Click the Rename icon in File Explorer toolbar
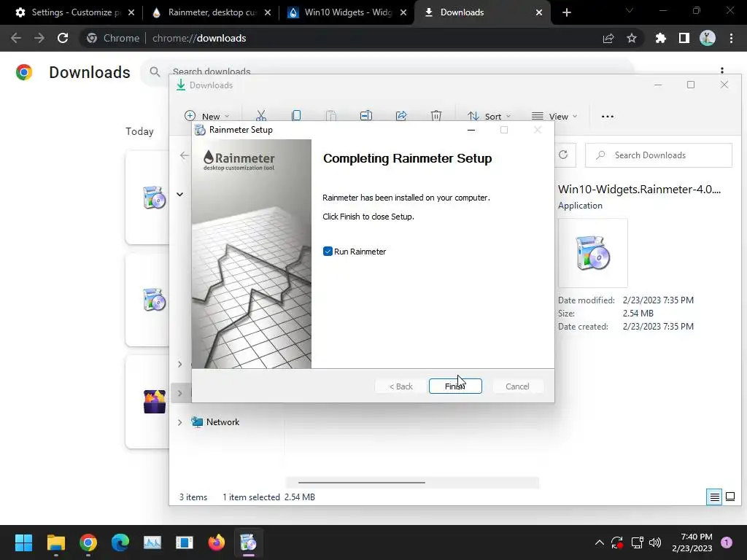 pyautogui.click(x=366, y=116)
